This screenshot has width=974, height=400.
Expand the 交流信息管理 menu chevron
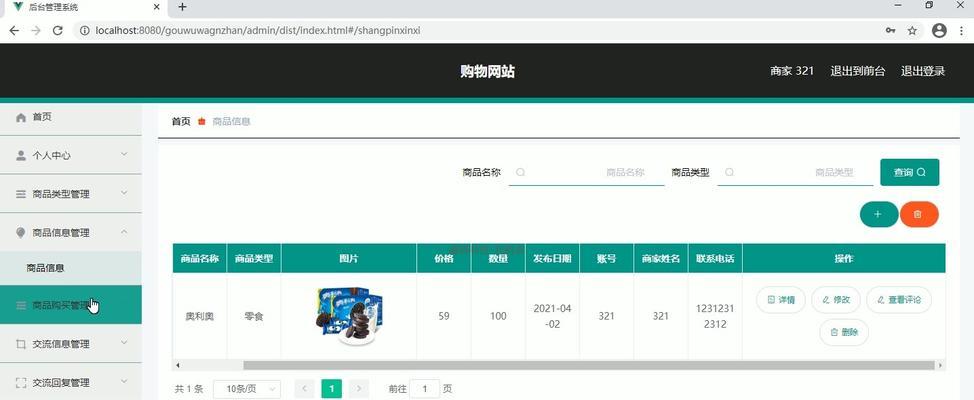tap(124, 343)
